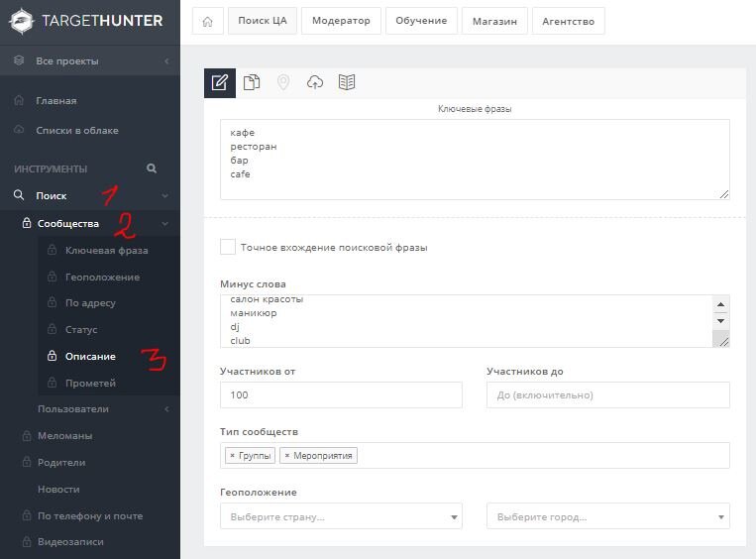This screenshot has height=559, width=756.
Task: Open Новости in sidebar
Action: 58,489
